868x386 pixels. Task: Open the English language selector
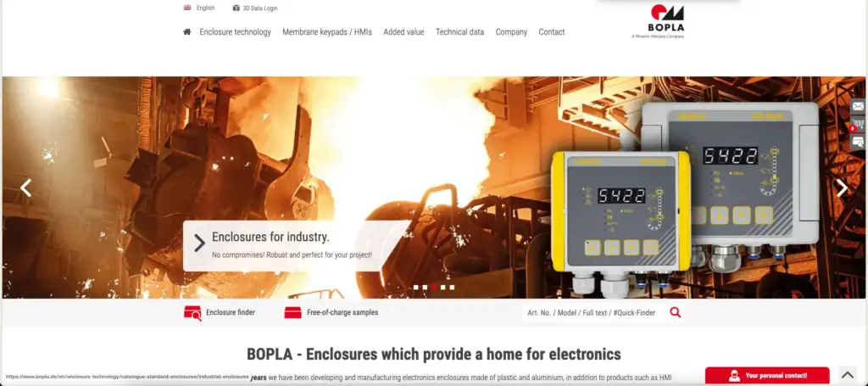[199, 8]
